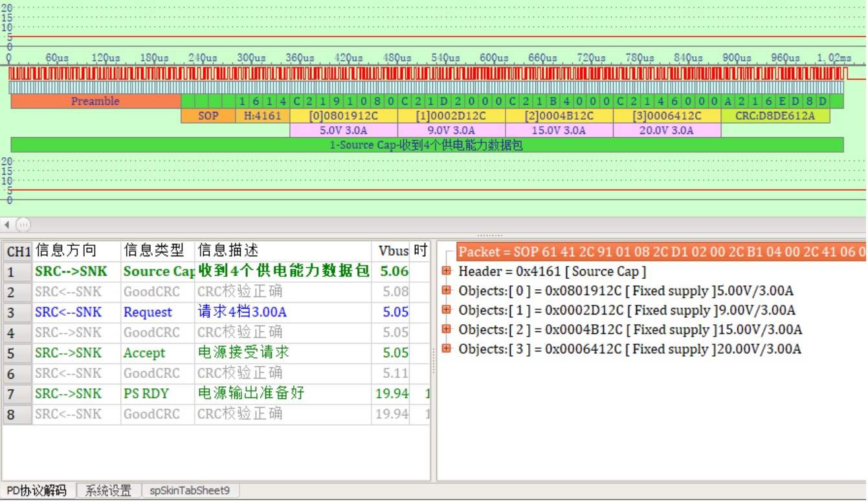Expand Objects[0] 5.00V/3.00A node

pyautogui.click(x=446, y=291)
